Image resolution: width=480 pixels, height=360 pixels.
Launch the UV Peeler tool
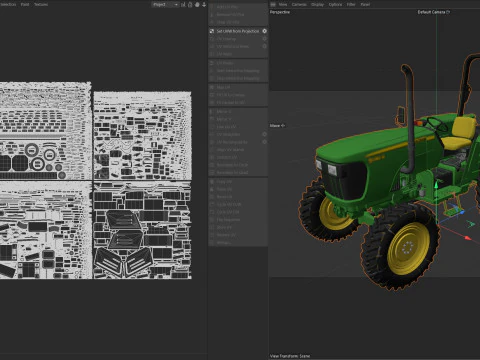coord(238,63)
